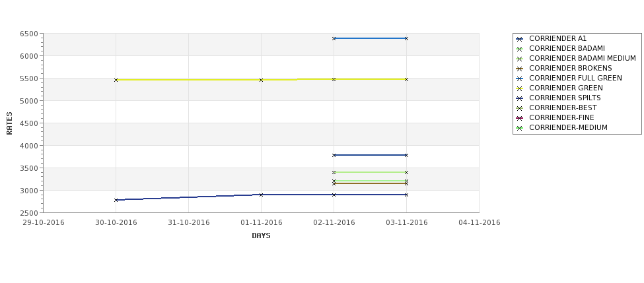Screen dimensions: 644x283
Task: Click the light green point near 3400 on 03-11-2016
Action: tap(407, 172)
